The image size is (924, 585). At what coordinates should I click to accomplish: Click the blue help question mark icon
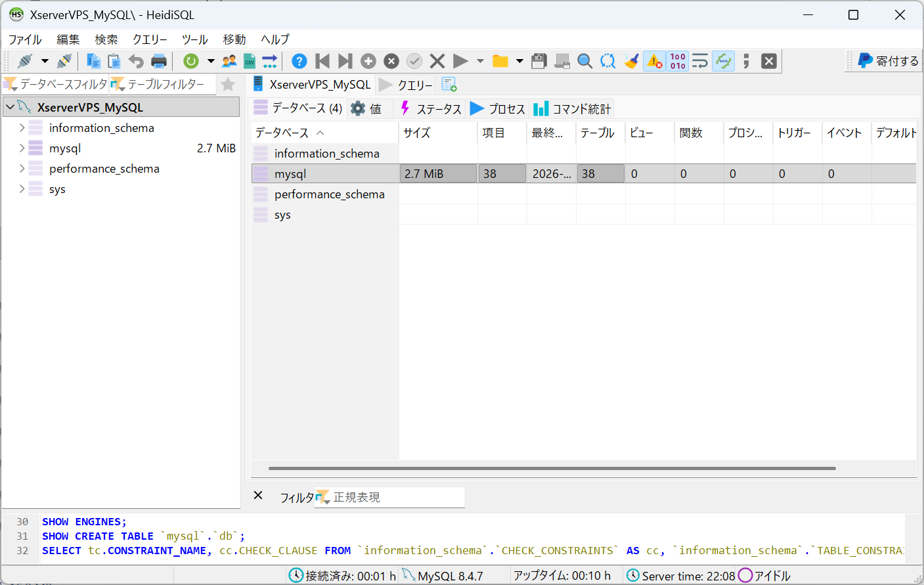299,61
